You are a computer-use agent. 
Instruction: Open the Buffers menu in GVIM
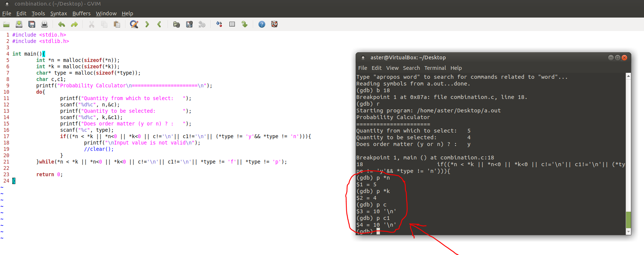[x=81, y=13]
